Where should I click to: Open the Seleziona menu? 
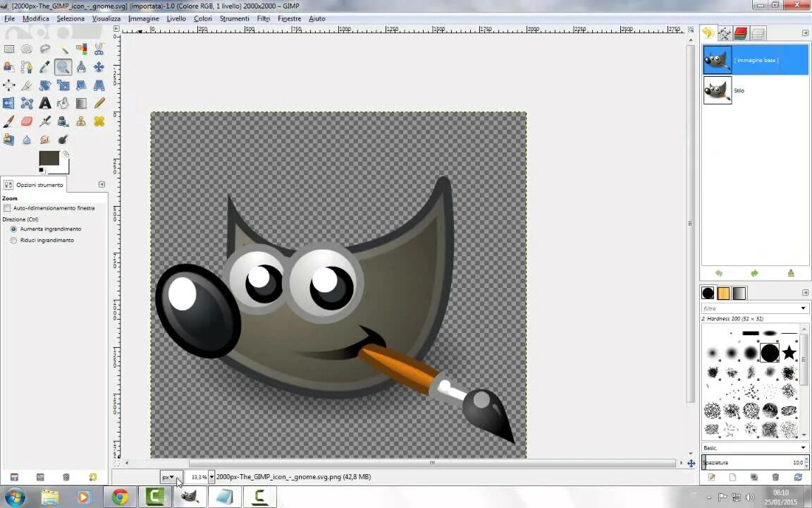[70, 18]
